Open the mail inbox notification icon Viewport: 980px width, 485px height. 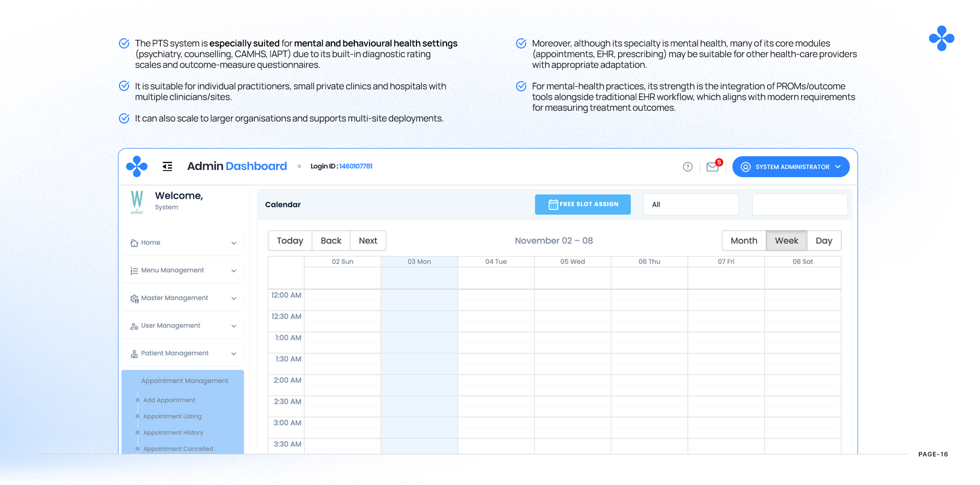click(713, 167)
